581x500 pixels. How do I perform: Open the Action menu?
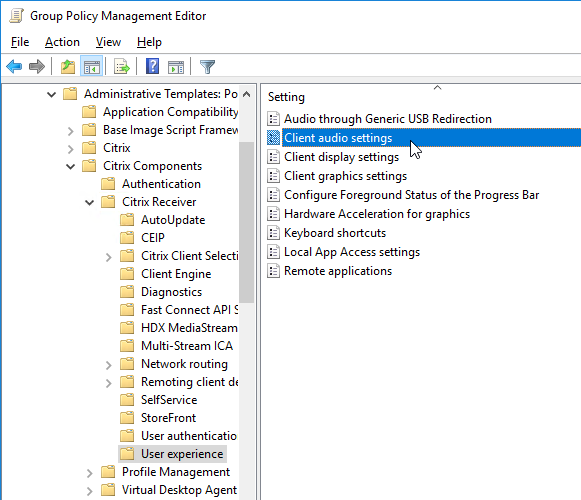[x=62, y=42]
